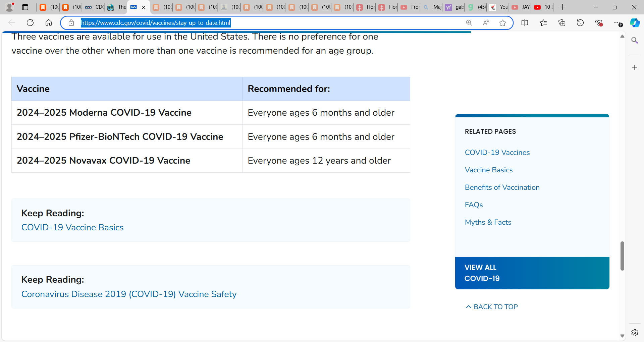
Task: Go to the home page
Action: click(49, 23)
